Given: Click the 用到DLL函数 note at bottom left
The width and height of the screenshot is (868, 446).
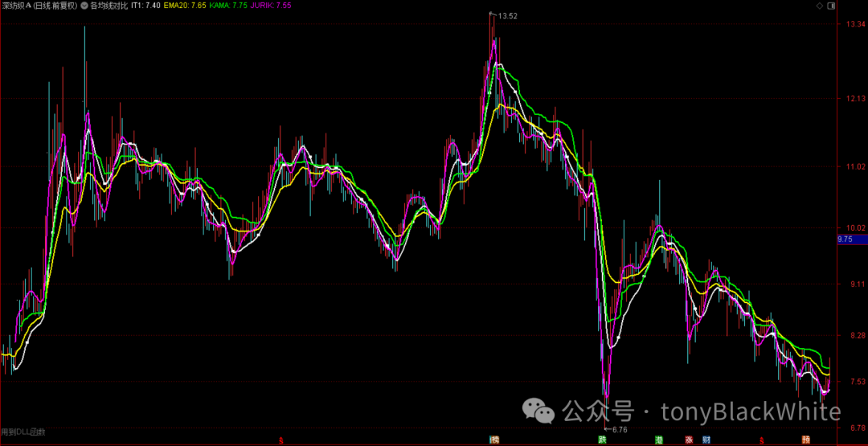Looking at the screenshot, I should pyautogui.click(x=23, y=432).
